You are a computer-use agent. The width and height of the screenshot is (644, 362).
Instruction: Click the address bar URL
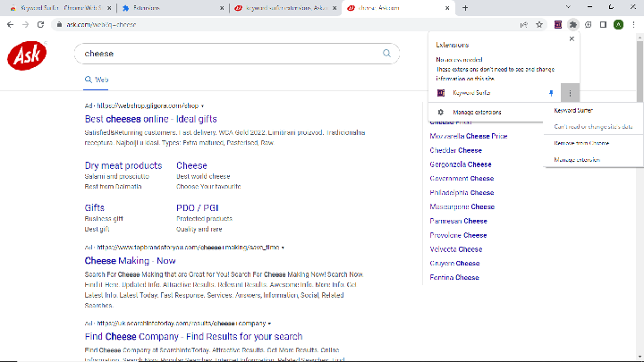pyautogui.click(x=101, y=25)
